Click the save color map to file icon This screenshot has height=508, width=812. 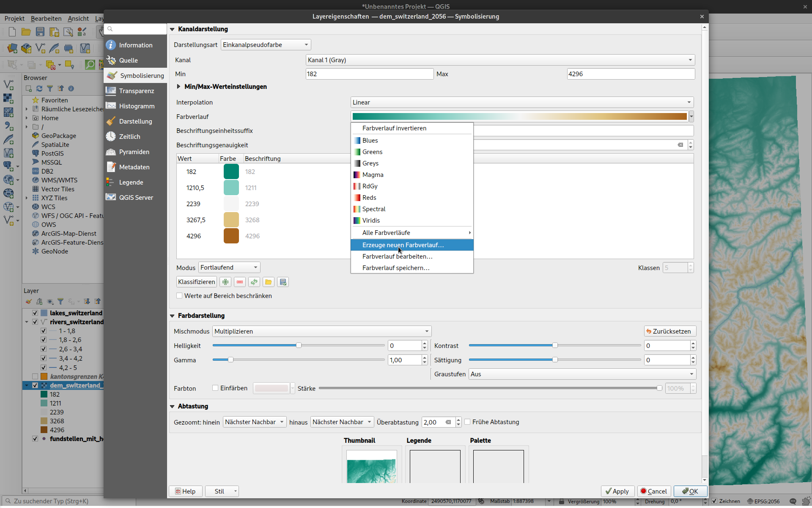(283, 282)
